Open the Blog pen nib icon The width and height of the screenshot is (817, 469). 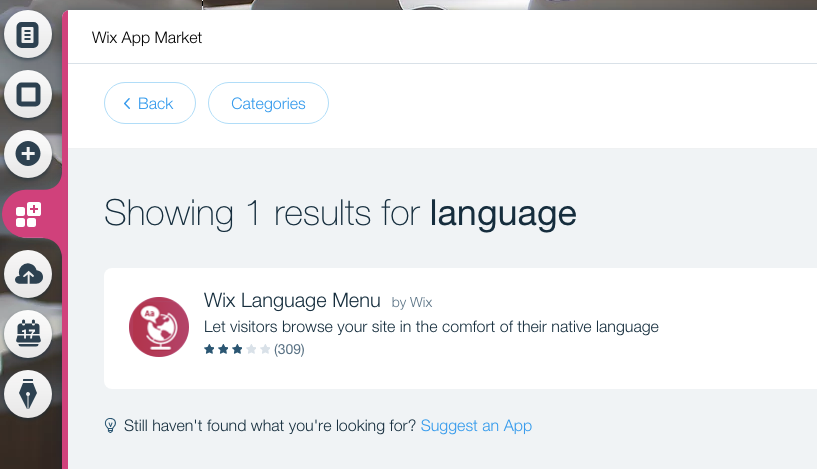(28, 393)
